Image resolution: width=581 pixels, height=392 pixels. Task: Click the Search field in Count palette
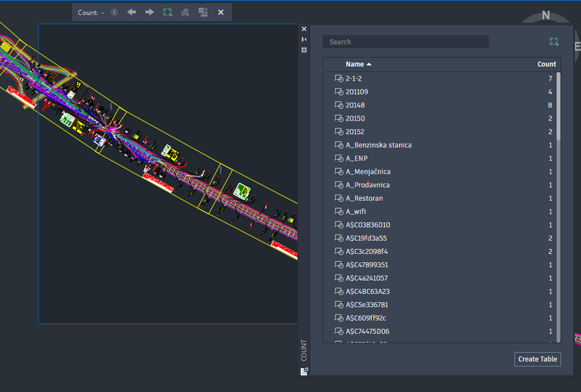click(x=405, y=42)
